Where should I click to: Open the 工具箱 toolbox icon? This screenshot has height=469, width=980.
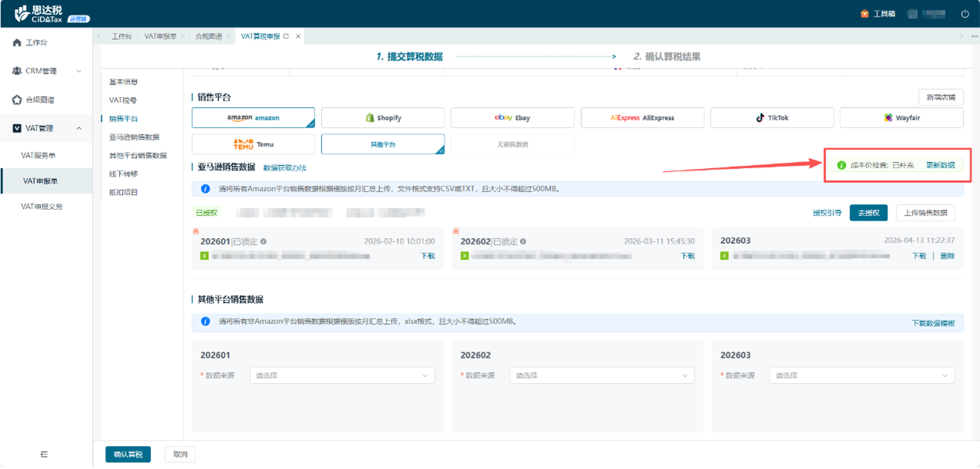tap(865, 14)
